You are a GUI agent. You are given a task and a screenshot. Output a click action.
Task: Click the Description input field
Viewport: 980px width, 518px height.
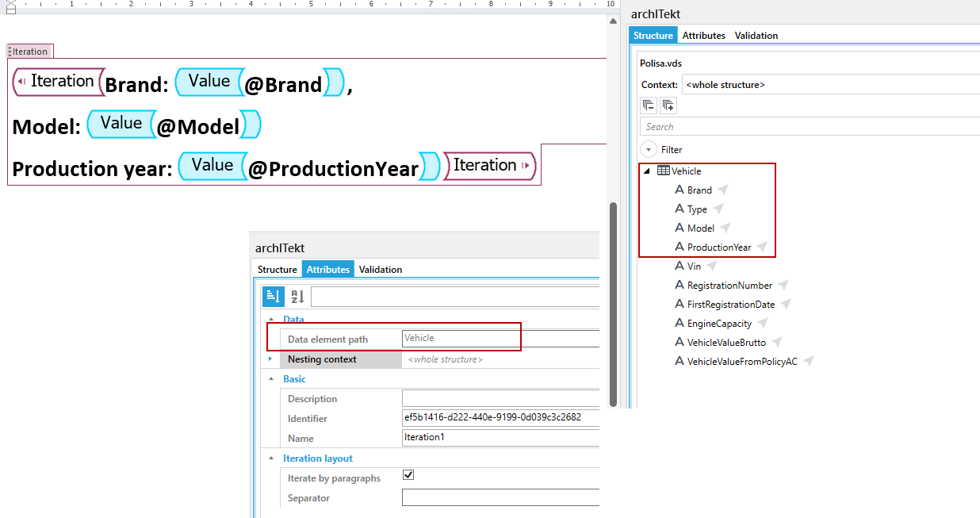coord(500,398)
